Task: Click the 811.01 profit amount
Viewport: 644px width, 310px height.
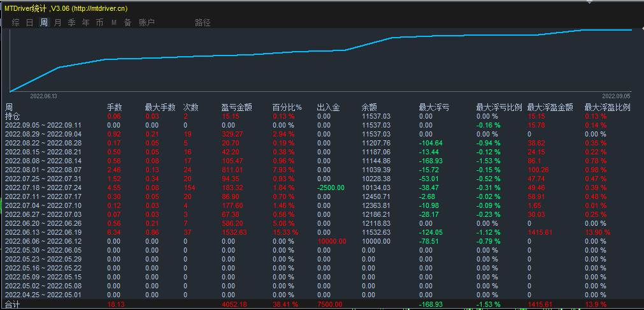Action: click(232, 170)
